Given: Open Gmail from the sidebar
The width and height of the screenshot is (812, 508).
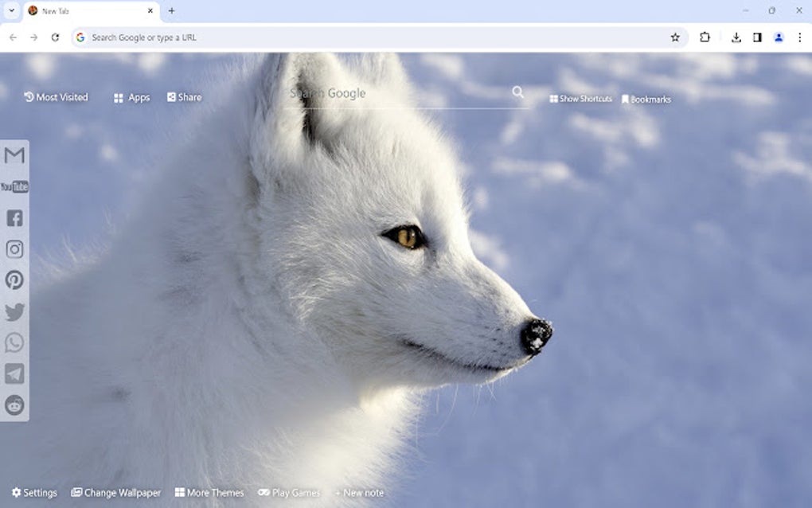Looking at the screenshot, I should [14, 156].
